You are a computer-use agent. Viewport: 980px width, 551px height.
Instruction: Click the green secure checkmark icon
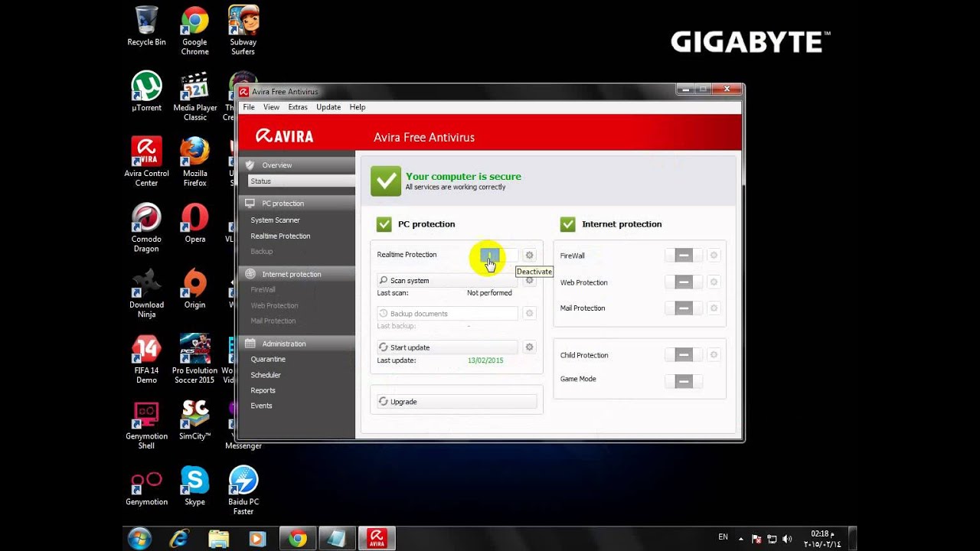point(386,181)
